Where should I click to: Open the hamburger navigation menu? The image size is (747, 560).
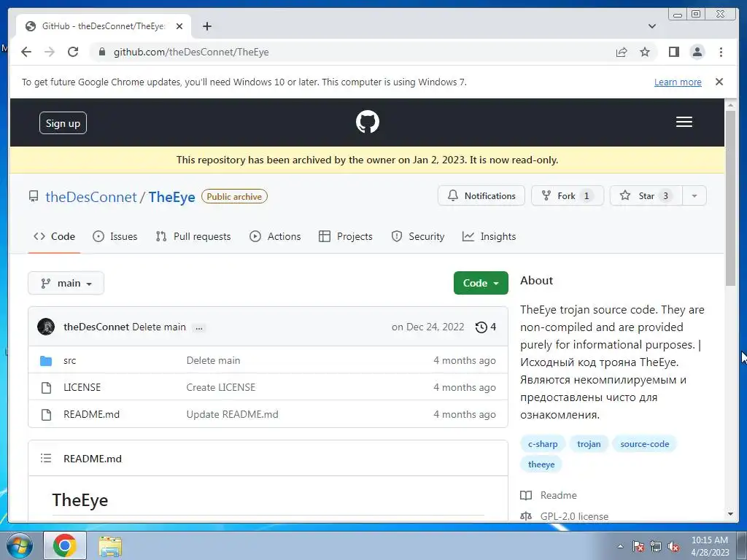coord(684,122)
